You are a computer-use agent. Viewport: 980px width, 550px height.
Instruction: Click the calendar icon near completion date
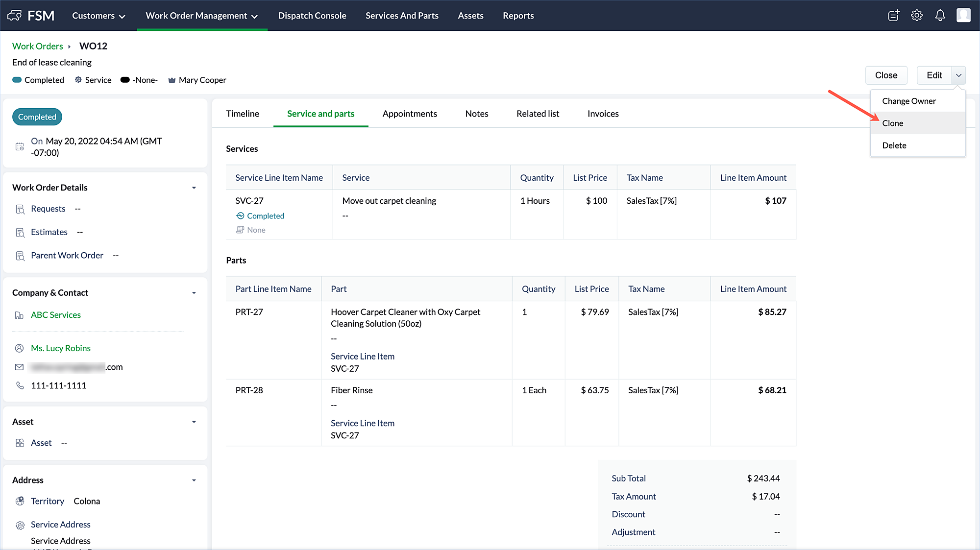click(x=20, y=146)
